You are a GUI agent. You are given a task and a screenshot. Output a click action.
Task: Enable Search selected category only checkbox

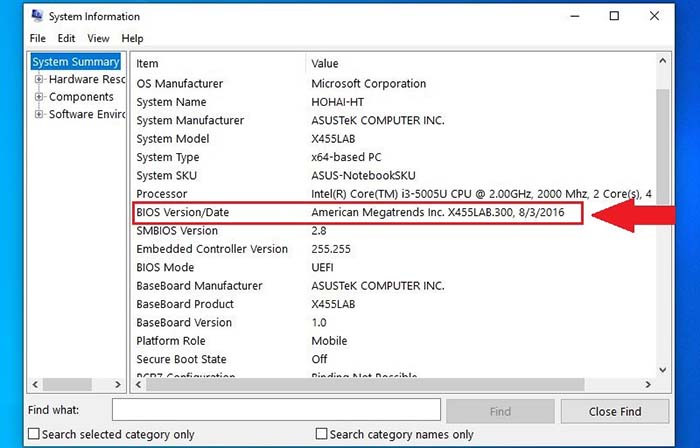[x=33, y=434]
